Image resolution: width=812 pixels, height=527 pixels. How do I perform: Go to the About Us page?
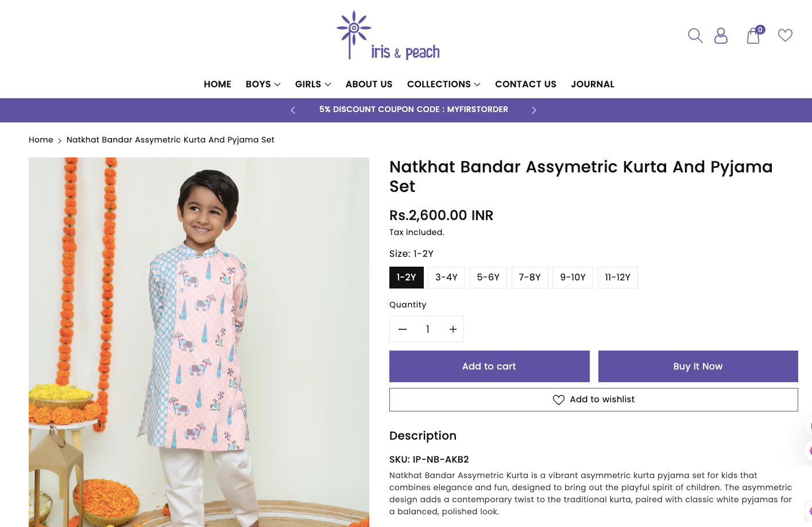coord(369,84)
